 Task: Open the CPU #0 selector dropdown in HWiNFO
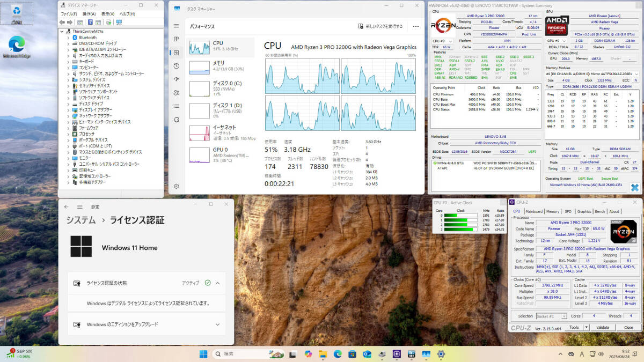point(442,41)
